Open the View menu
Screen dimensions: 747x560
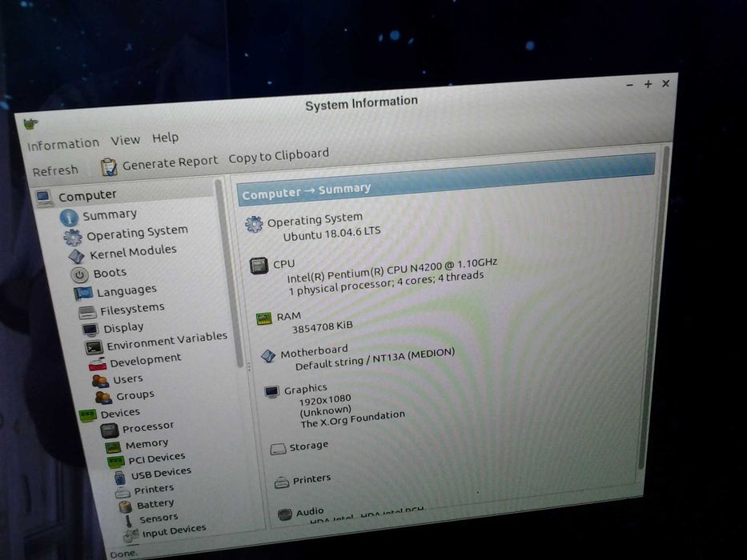tap(125, 141)
